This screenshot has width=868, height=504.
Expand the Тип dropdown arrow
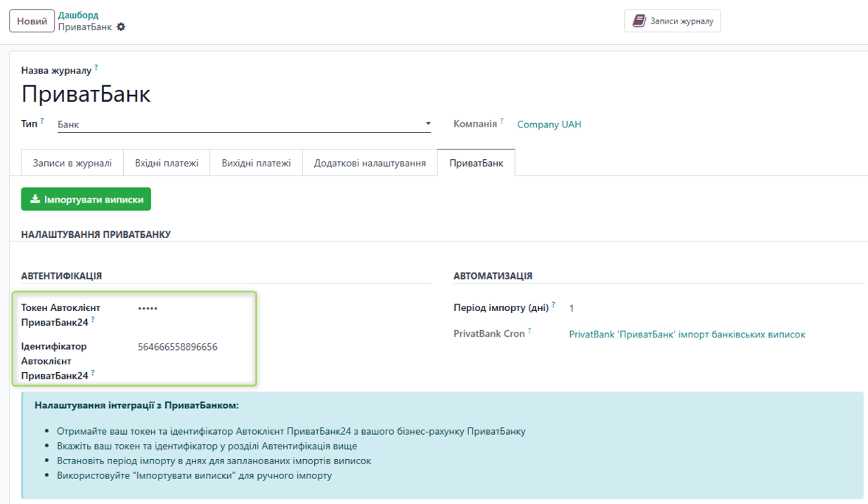pos(427,123)
